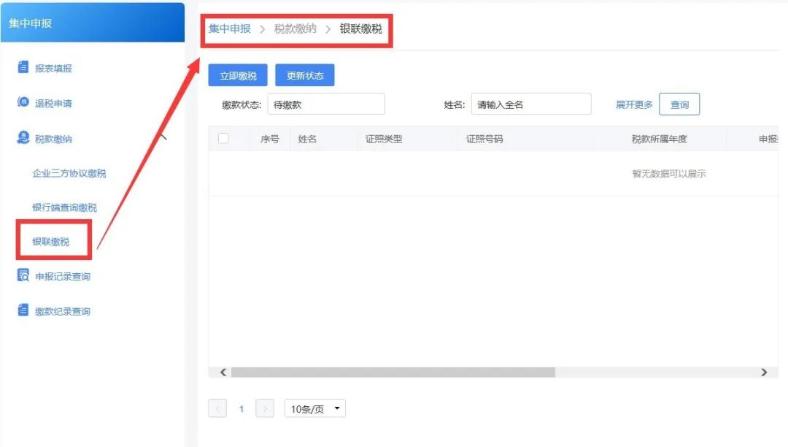This screenshot has width=788, height=447.
Task: Click the scrollbar left arrow icon
Action: (x=223, y=372)
